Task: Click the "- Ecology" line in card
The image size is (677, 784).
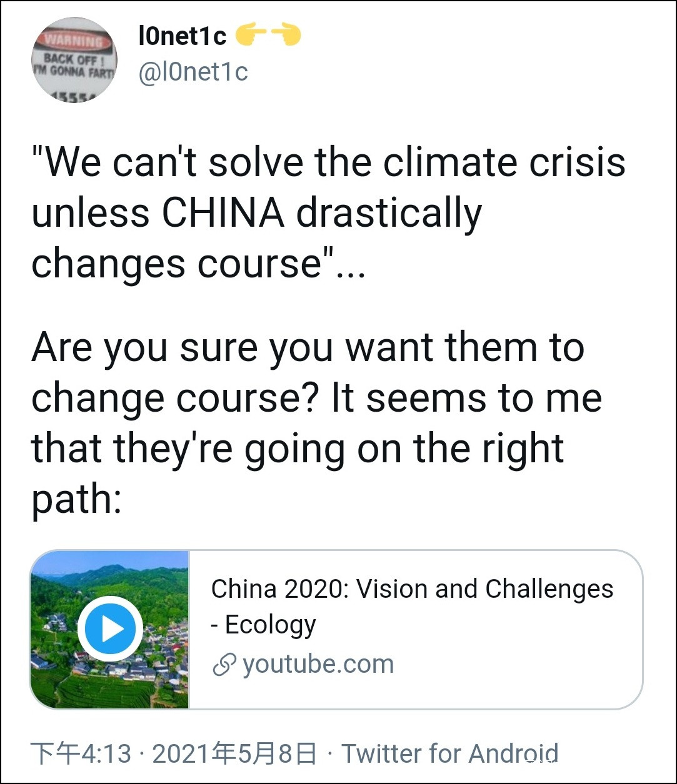Action: click(263, 625)
